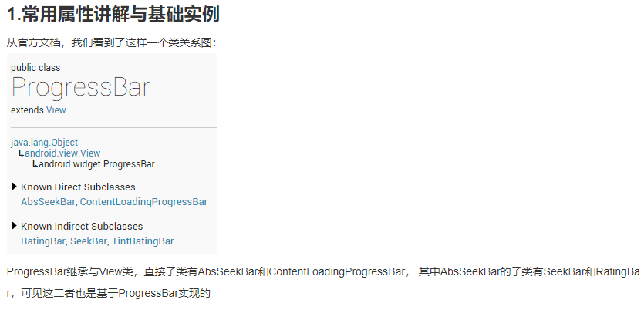This screenshot has width=644, height=310.
Task: Open the View link after extends
Action: (x=56, y=110)
